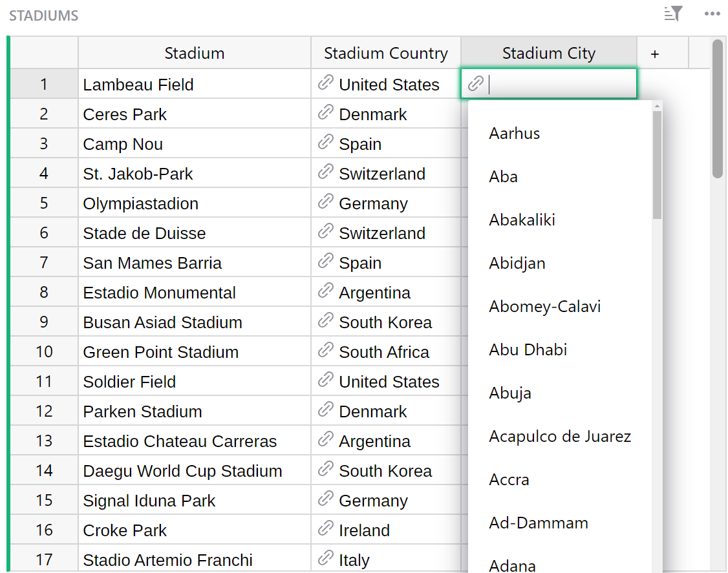Select the Stadium Country column header
Screen dimensions: 728x573
pyautogui.click(x=385, y=52)
